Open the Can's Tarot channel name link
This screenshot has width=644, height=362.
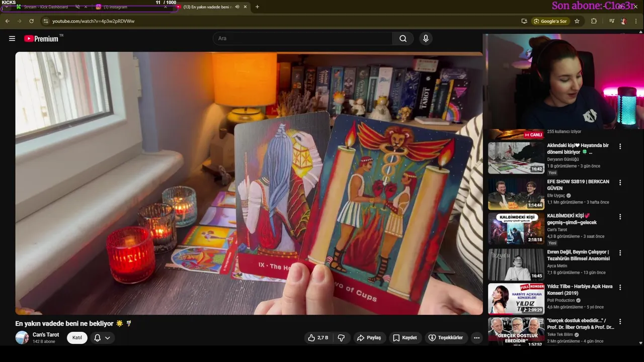[46, 334]
